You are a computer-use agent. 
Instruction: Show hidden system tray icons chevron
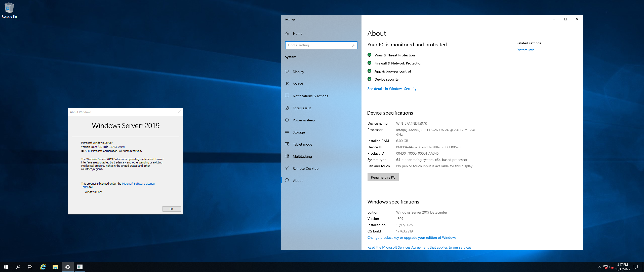tap(599, 267)
